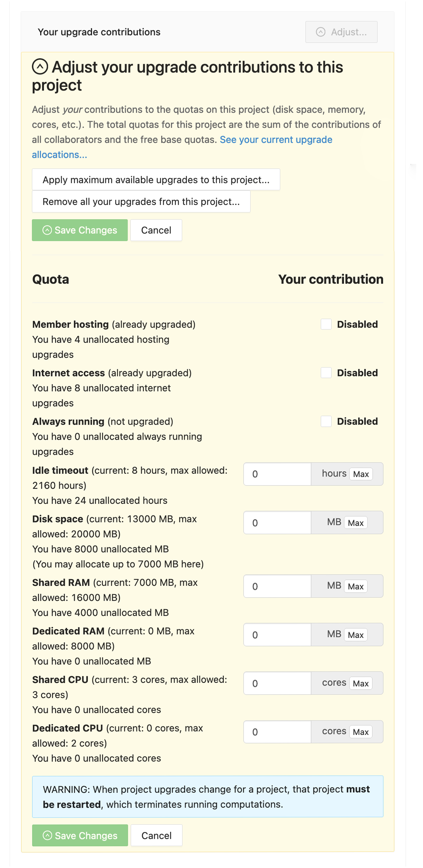Click the arrow icon beside the Adjust heading
Image resolution: width=423 pixels, height=868 pixels.
pyautogui.click(x=40, y=67)
